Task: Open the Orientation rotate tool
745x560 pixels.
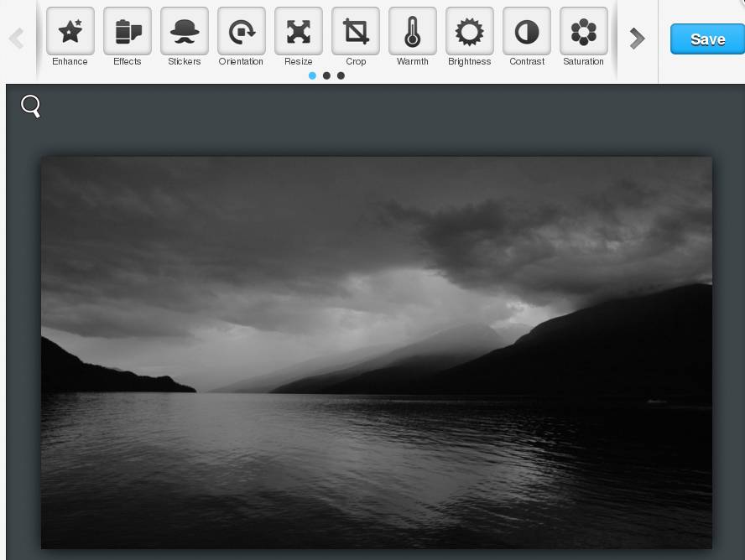Action: pos(242,32)
